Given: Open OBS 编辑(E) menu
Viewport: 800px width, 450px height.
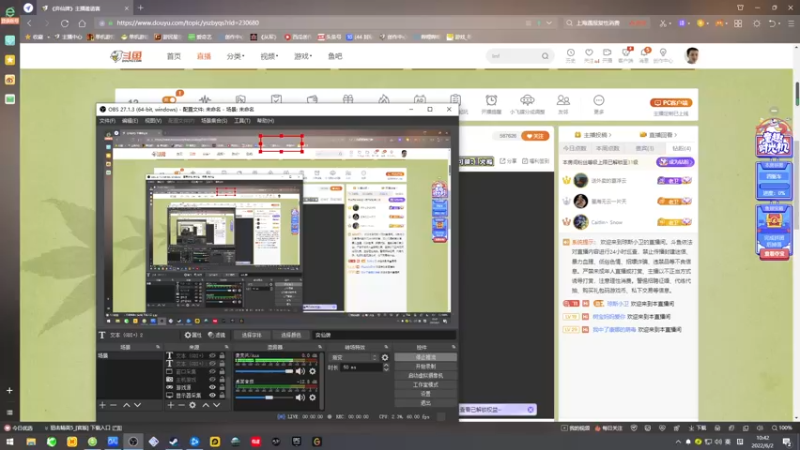Looking at the screenshot, I should click(x=130, y=121).
